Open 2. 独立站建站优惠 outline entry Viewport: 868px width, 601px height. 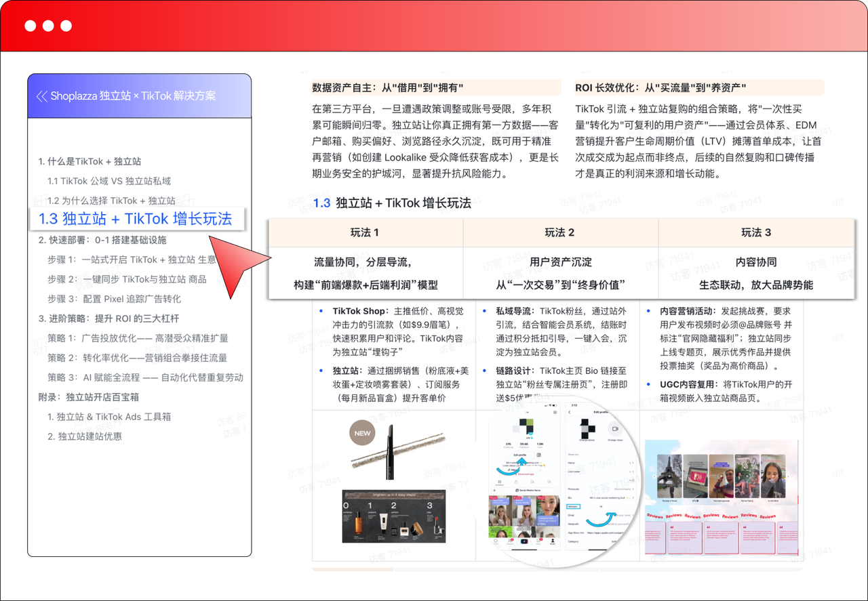85,436
